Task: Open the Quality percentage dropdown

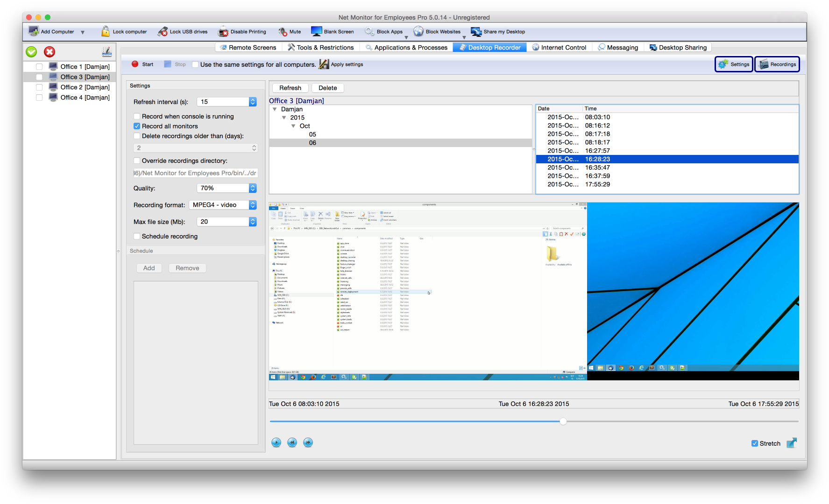Action: tap(253, 188)
